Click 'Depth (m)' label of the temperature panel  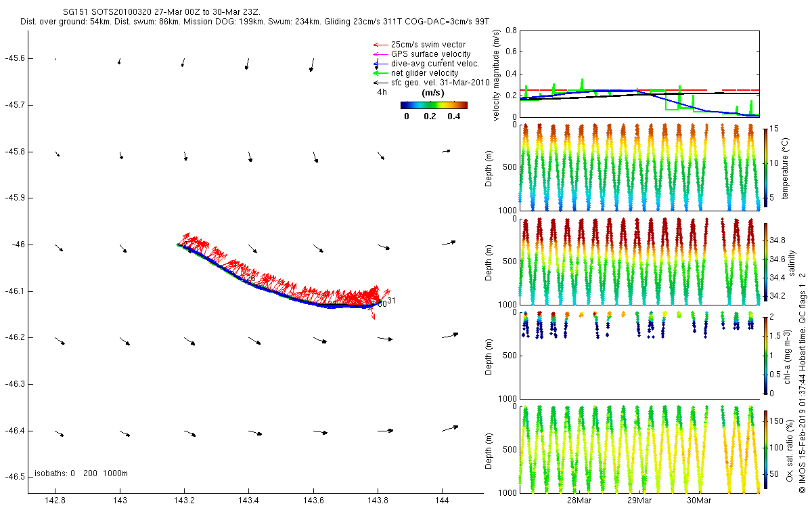click(489, 167)
